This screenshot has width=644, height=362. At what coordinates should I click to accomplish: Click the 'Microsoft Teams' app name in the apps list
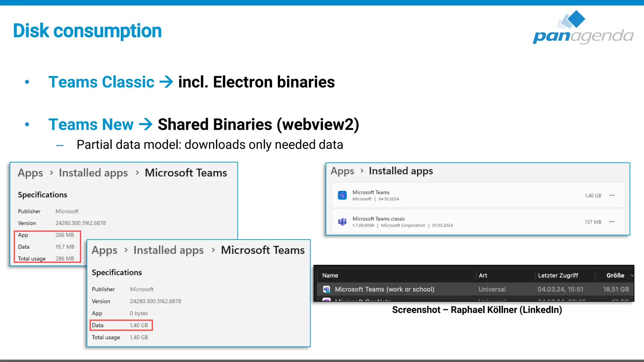(371, 192)
